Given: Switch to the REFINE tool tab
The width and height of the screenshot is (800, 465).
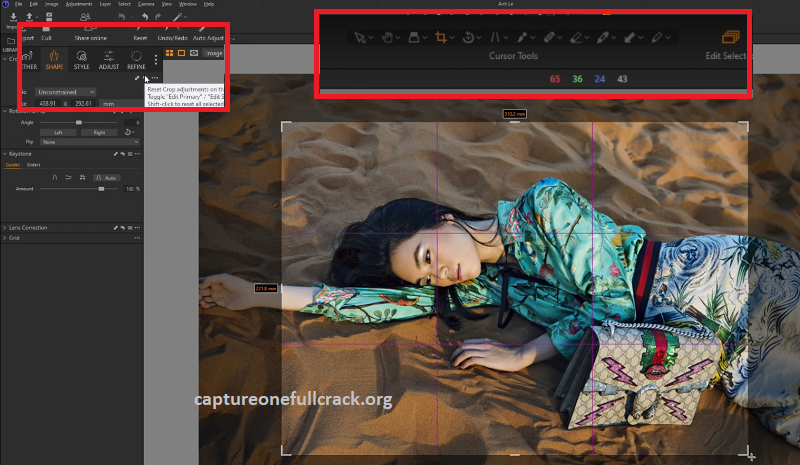Looking at the screenshot, I should tap(136, 60).
